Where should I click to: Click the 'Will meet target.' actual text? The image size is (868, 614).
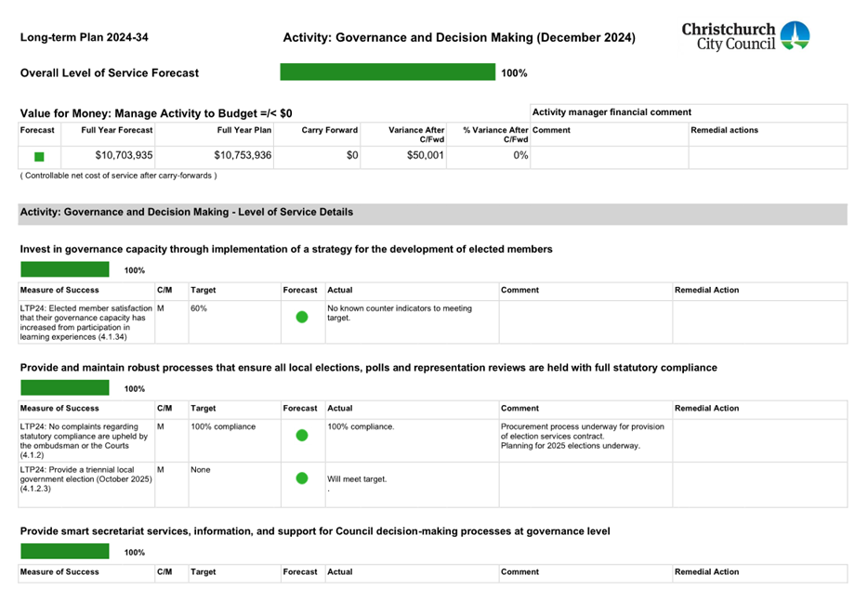[357, 479]
